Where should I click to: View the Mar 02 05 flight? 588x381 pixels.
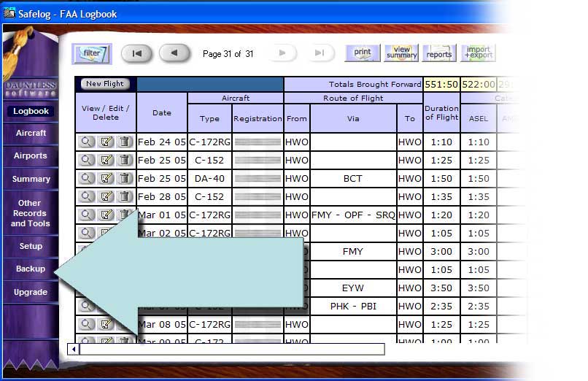pyautogui.click(x=86, y=234)
